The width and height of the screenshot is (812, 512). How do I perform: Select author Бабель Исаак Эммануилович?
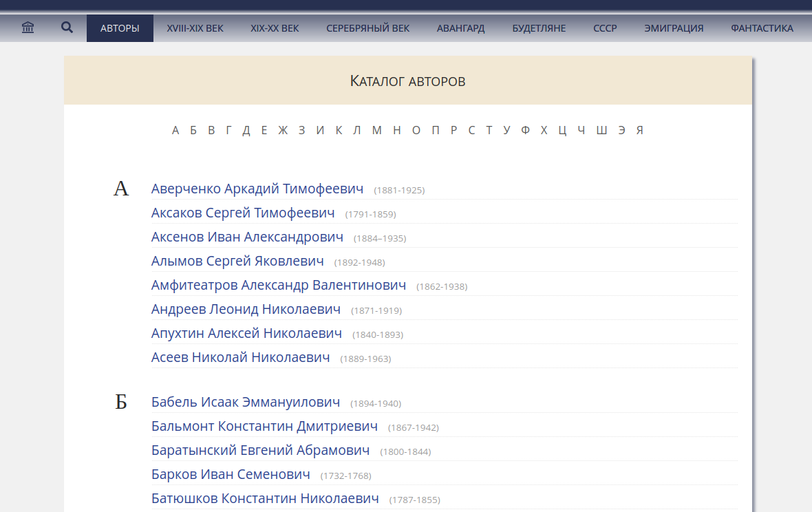coord(246,403)
